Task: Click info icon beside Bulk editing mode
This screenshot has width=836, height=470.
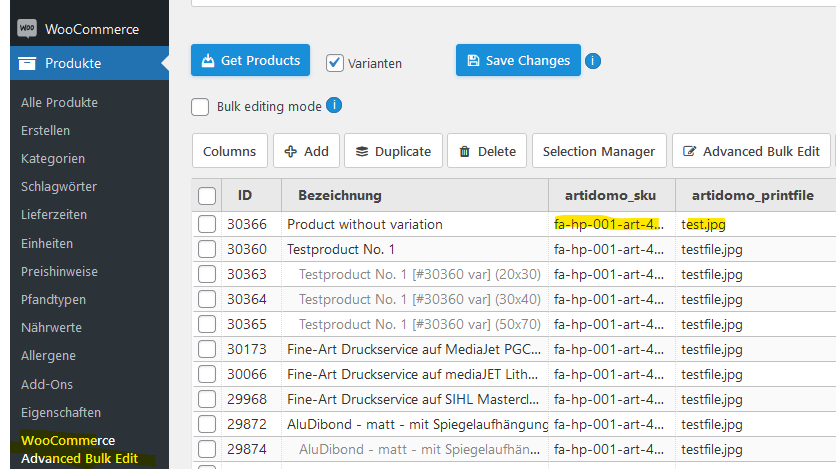Action: click(334, 106)
